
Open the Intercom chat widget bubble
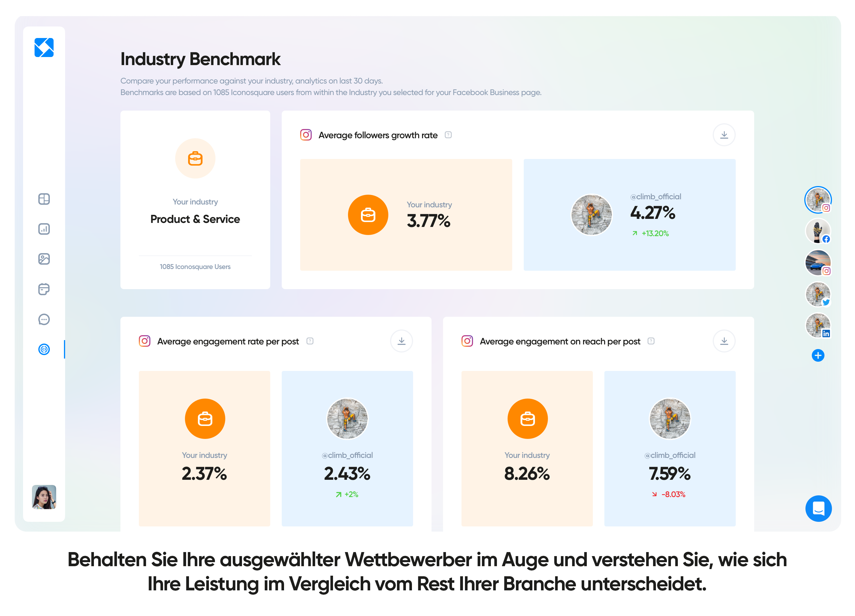(818, 508)
